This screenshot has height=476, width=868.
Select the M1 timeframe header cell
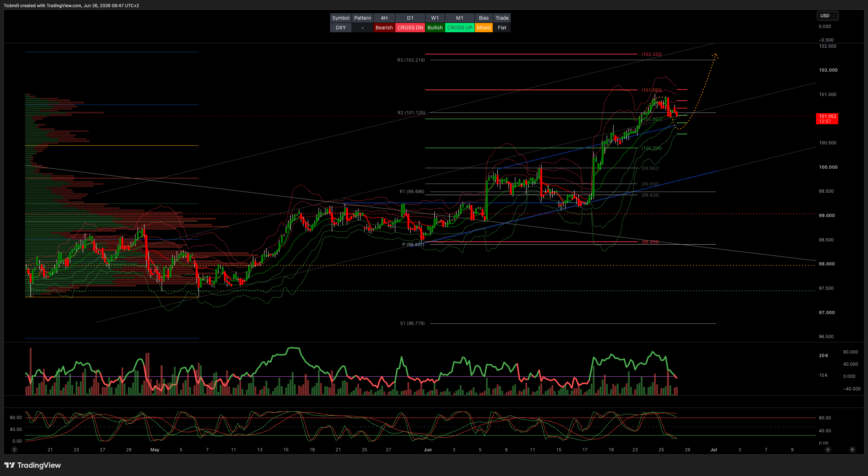[459, 18]
